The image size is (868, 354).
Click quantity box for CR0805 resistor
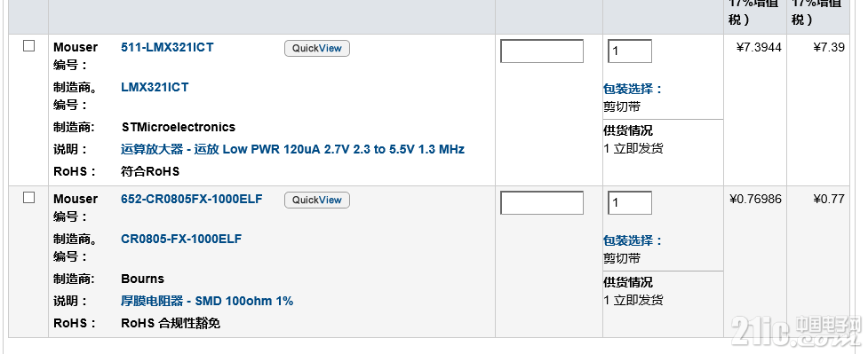click(x=630, y=202)
